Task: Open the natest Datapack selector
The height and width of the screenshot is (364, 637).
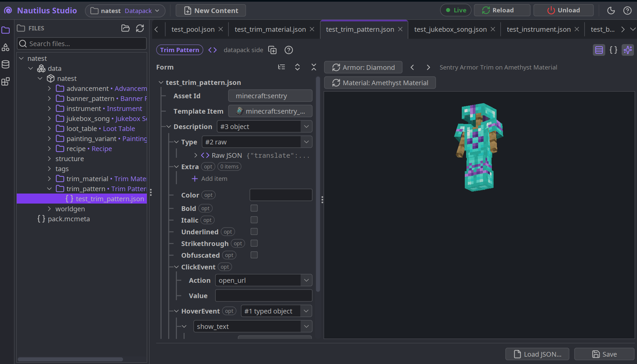Action: (x=125, y=11)
